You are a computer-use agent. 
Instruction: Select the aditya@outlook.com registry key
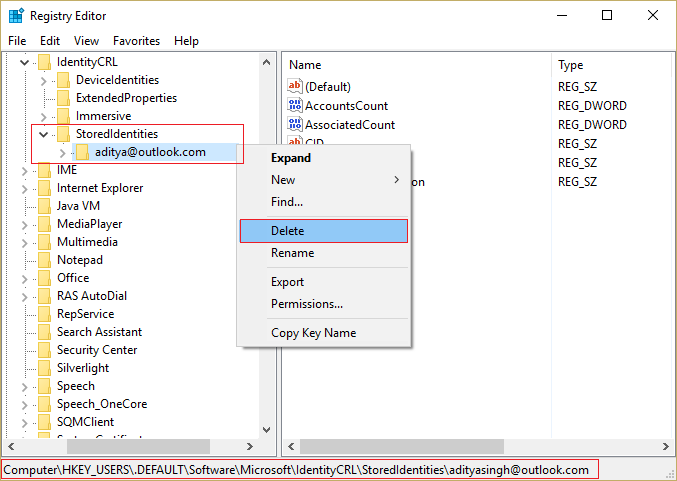(150, 152)
